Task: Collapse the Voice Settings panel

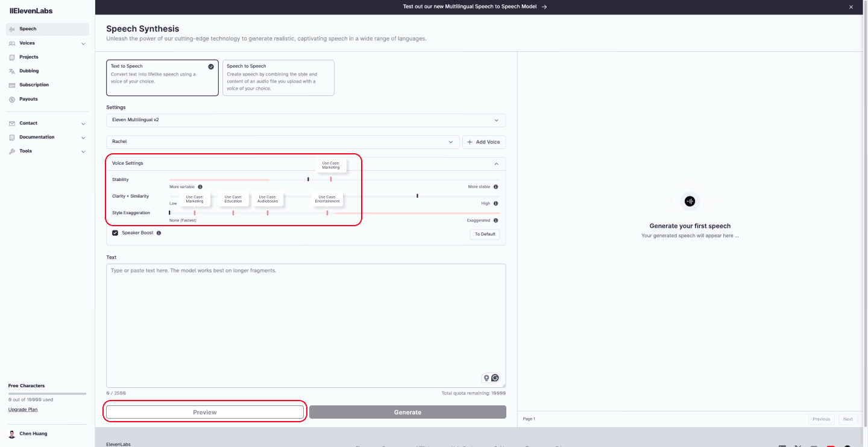Action: [x=497, y=163]
